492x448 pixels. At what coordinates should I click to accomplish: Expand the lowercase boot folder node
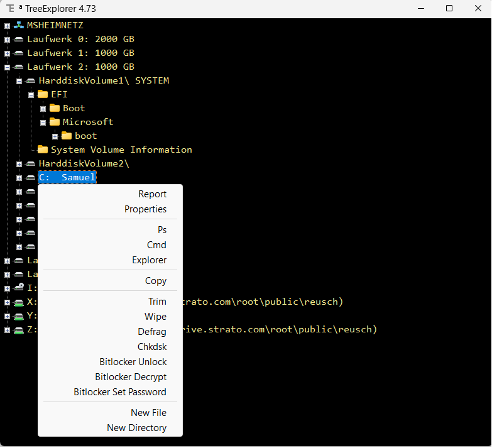[55, 136]
